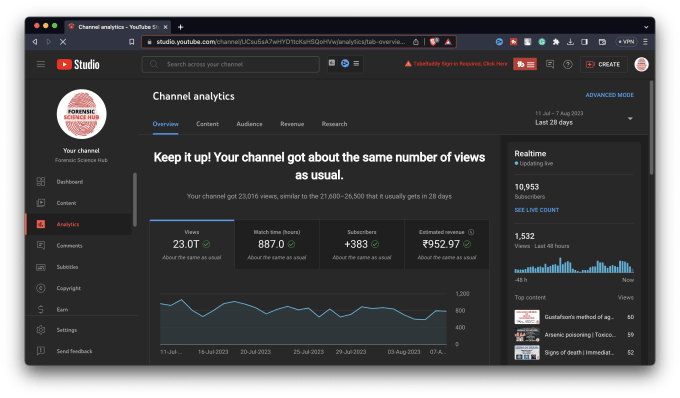Open the feedback note icon near help

(550, 64)
